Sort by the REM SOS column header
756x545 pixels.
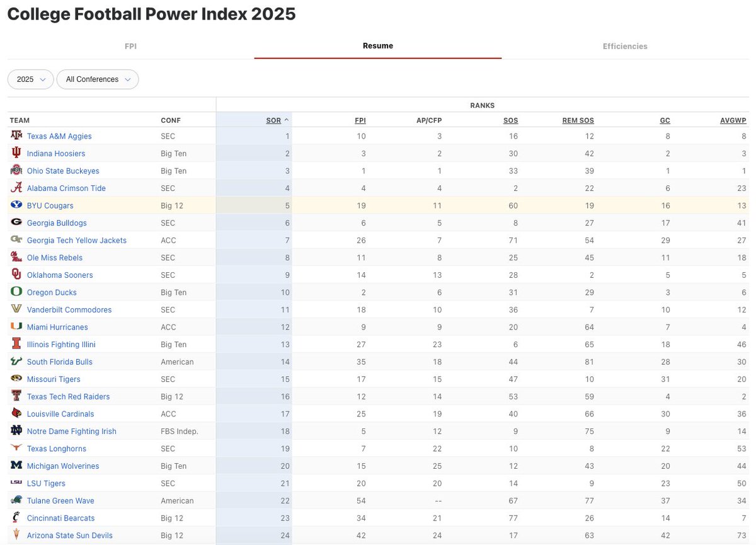click(578, 120)
